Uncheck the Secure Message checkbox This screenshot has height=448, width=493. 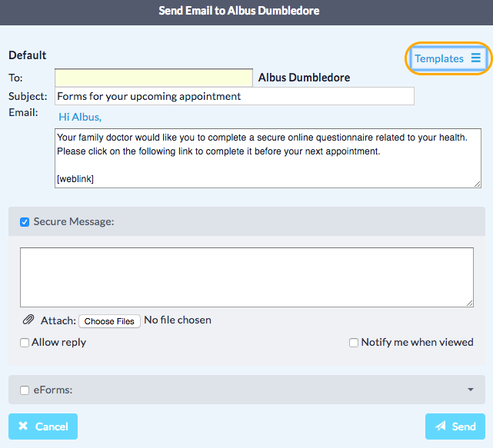pos(25,222)
